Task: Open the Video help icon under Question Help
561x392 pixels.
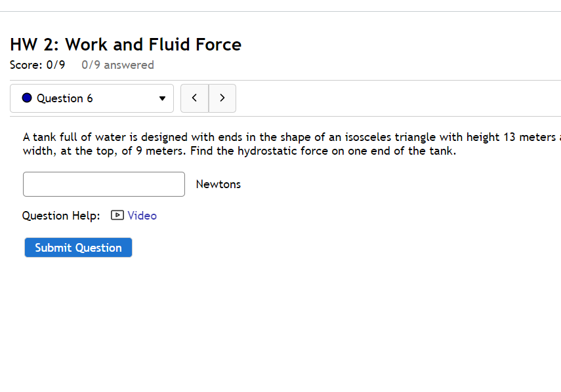Action: (x=117, y=215)
